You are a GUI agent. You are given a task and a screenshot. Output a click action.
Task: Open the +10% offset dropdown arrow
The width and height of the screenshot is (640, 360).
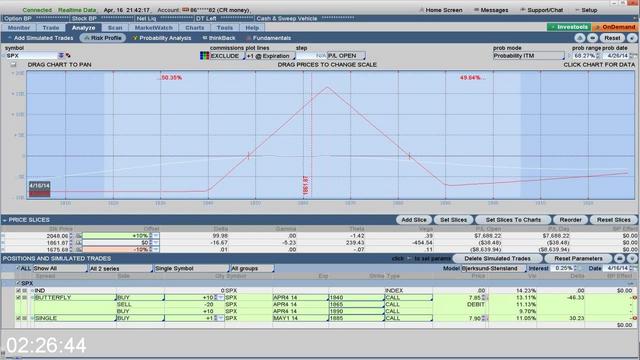tap(156, 236)
